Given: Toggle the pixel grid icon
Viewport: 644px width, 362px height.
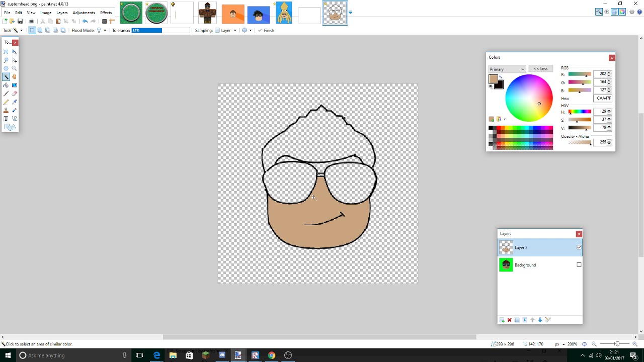Looking at the screenshot, I should pos(104,21).
